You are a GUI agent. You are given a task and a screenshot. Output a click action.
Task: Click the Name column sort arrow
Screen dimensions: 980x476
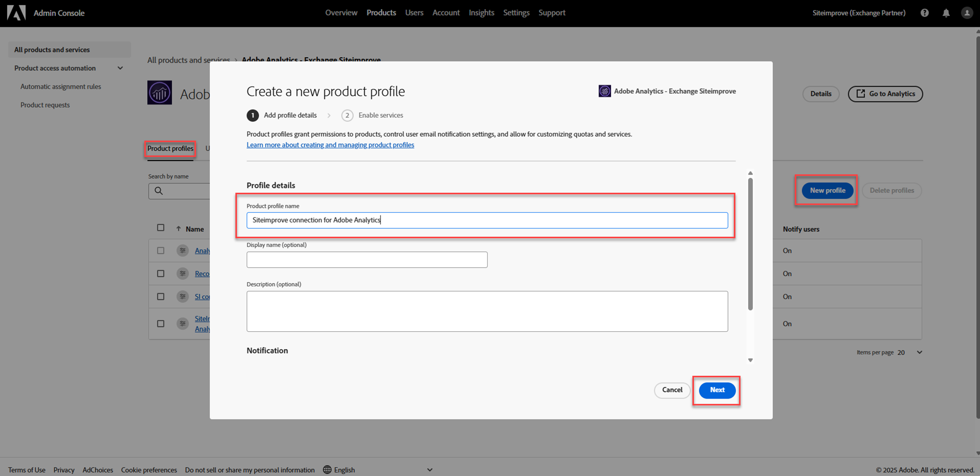click(x=178, y=229)
